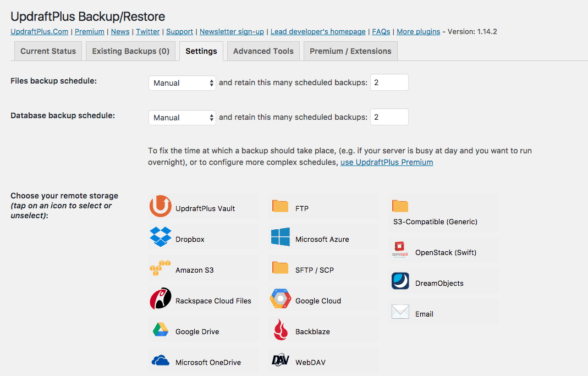Open the FAQs link
The image size is (588, 376).
point(381,32)
